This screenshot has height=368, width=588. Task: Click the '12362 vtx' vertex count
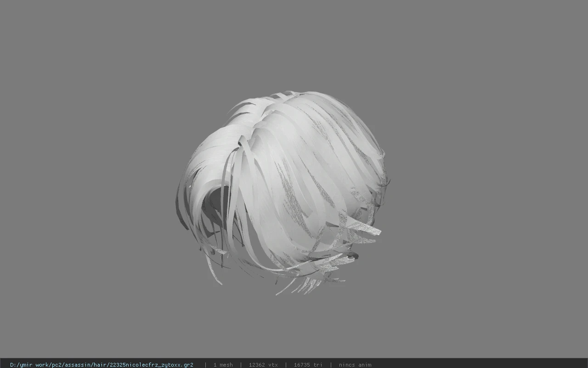coord(263,365)
